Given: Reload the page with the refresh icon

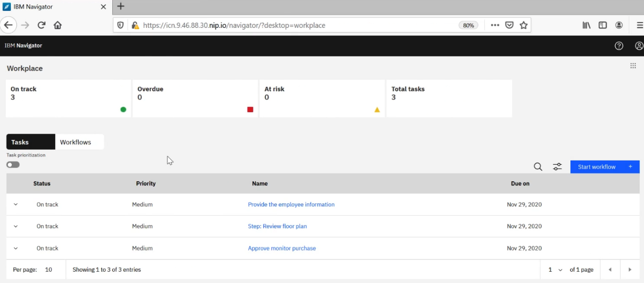Looking at the screenshot, I should (x=41, y=25).
